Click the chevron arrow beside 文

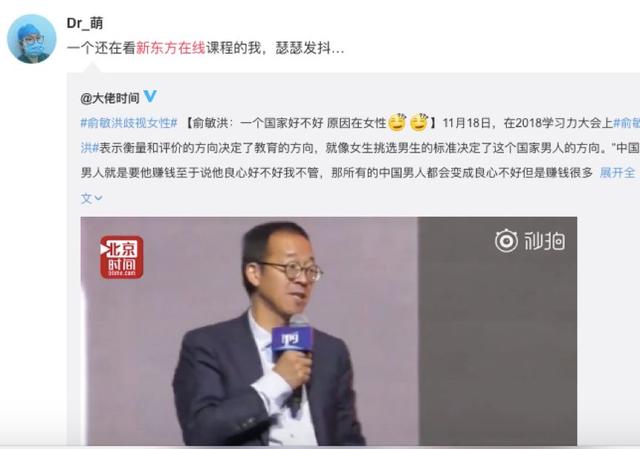98,198
